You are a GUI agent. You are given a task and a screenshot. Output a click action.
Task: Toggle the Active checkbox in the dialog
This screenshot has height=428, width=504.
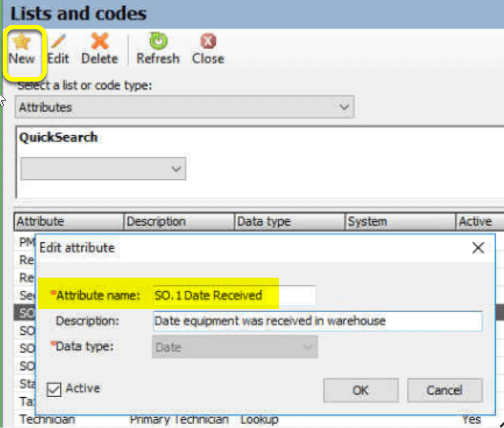pyautogui.click(x=53, y=389)
